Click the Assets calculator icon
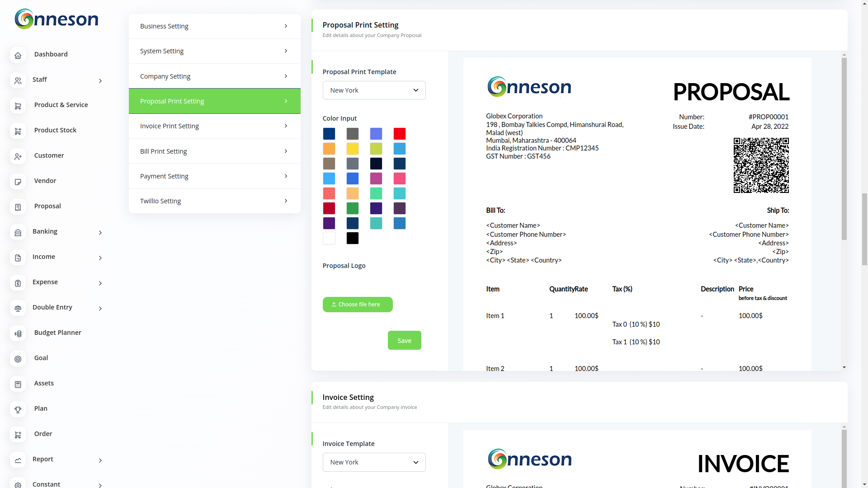This screenshot has width=868, height=488. (x=18, y=384)
